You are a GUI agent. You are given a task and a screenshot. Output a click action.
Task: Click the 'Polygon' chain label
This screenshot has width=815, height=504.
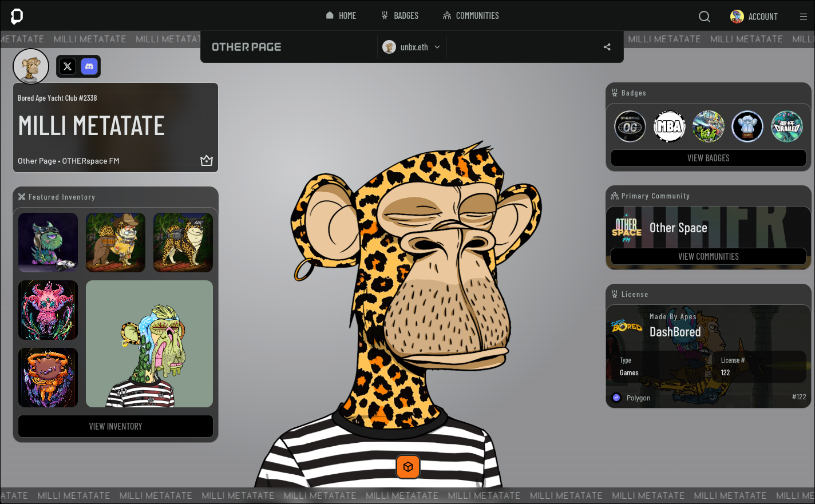tap(638, 398)
